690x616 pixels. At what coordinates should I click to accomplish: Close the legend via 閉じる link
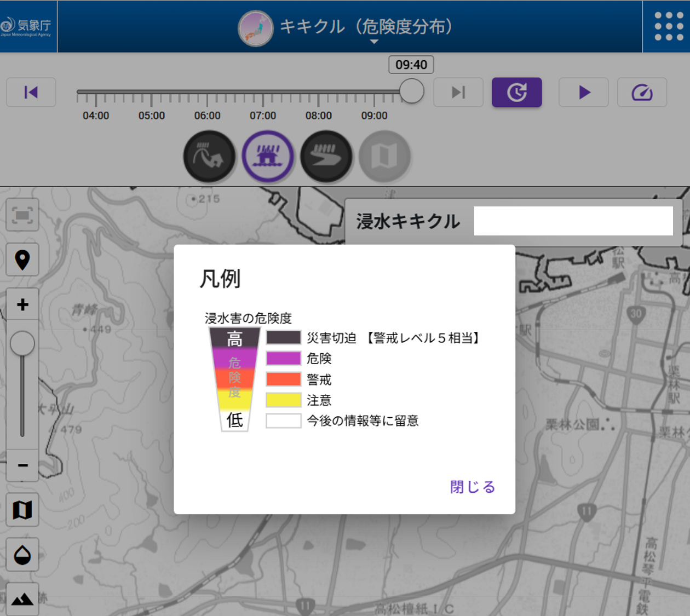pyautogui.click(x=471, y=486)
